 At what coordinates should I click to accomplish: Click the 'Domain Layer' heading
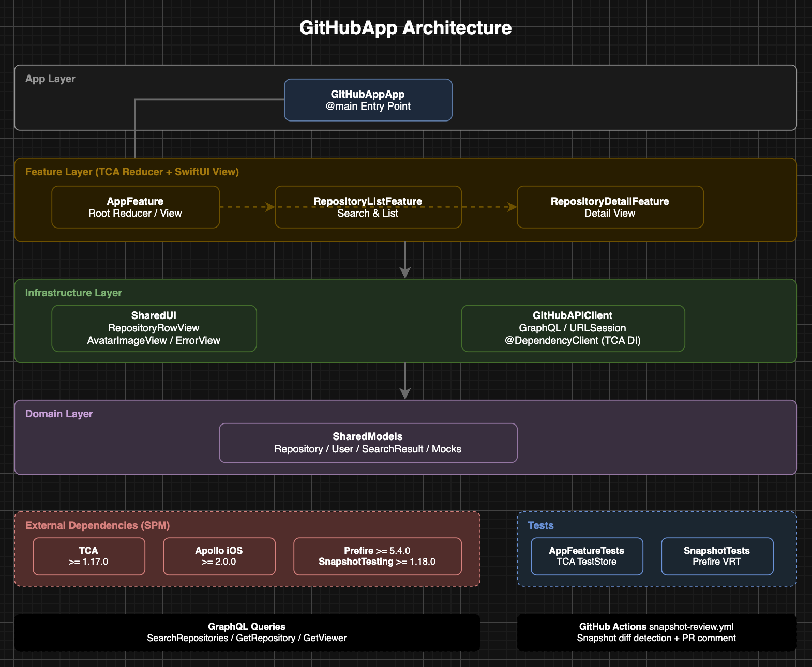point(59,414)
